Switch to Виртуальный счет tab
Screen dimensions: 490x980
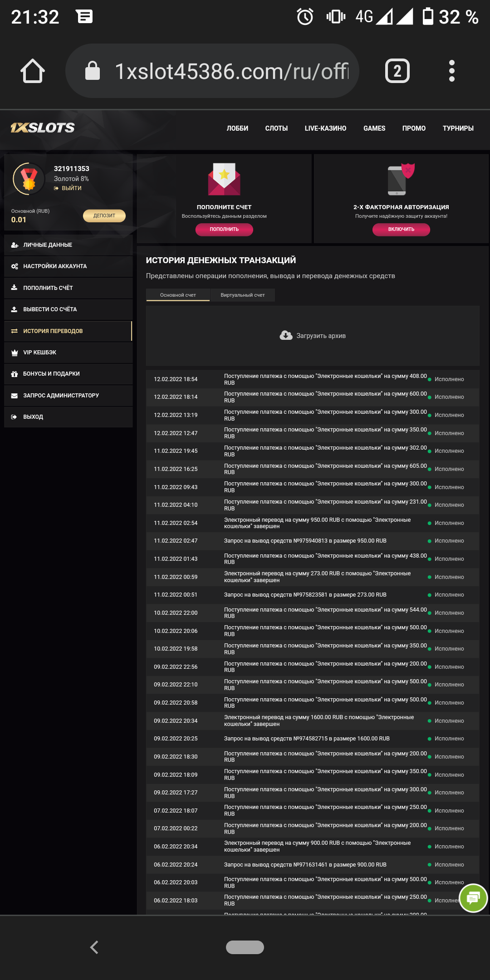pos(243,295)
